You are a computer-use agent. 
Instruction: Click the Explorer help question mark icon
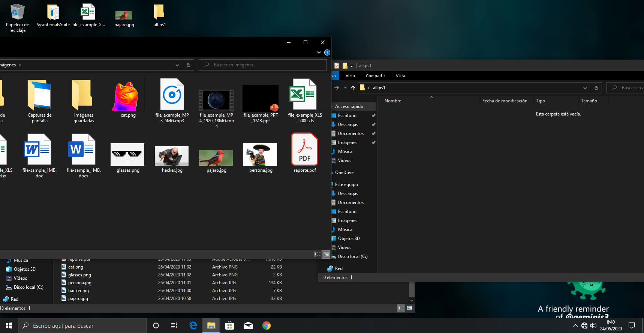click(327, 52)
